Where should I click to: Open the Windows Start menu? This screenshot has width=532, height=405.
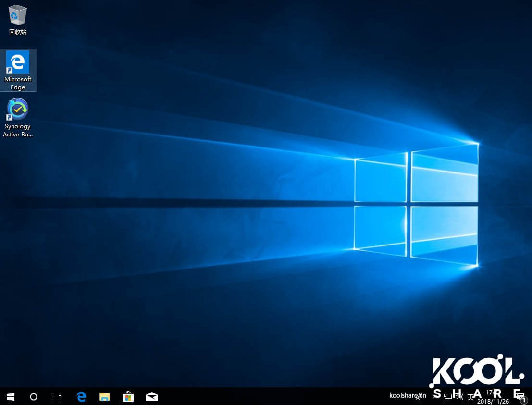coord(10,396)
